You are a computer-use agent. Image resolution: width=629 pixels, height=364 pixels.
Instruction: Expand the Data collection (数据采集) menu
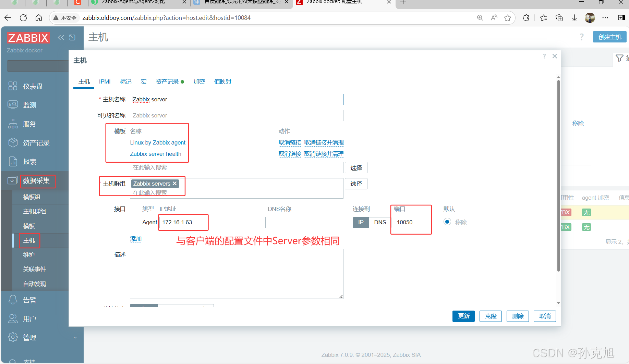point(36,180)
